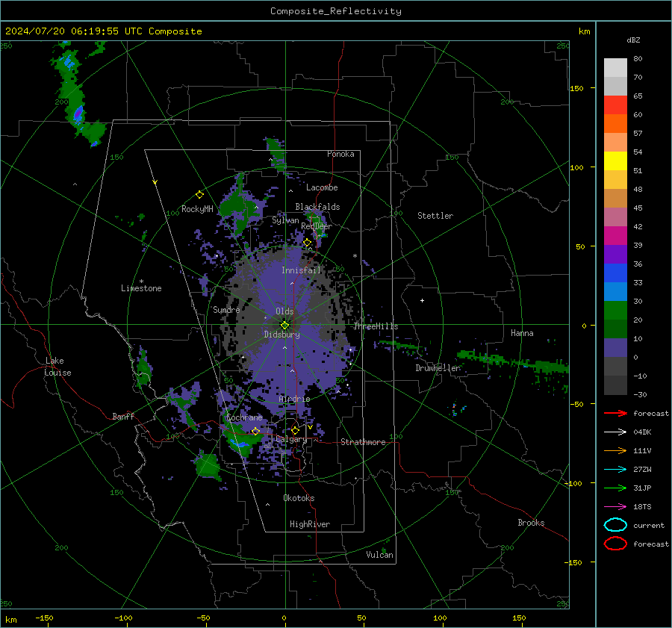Screen dimensions: 672x628
Task: Click the yellow radar site marker at Olds
Action: tap(284, 325)
